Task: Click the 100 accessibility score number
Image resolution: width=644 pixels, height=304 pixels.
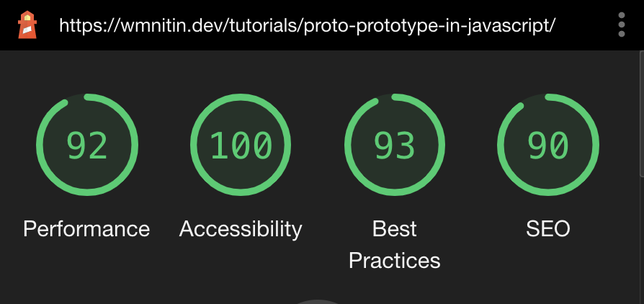Action: pyautogui.click(x=241, y=146)
